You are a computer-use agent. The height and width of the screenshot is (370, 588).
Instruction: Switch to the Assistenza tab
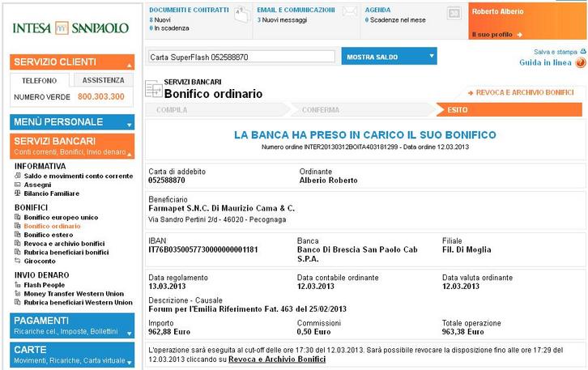pyautogui.click(x=103, y=80)
